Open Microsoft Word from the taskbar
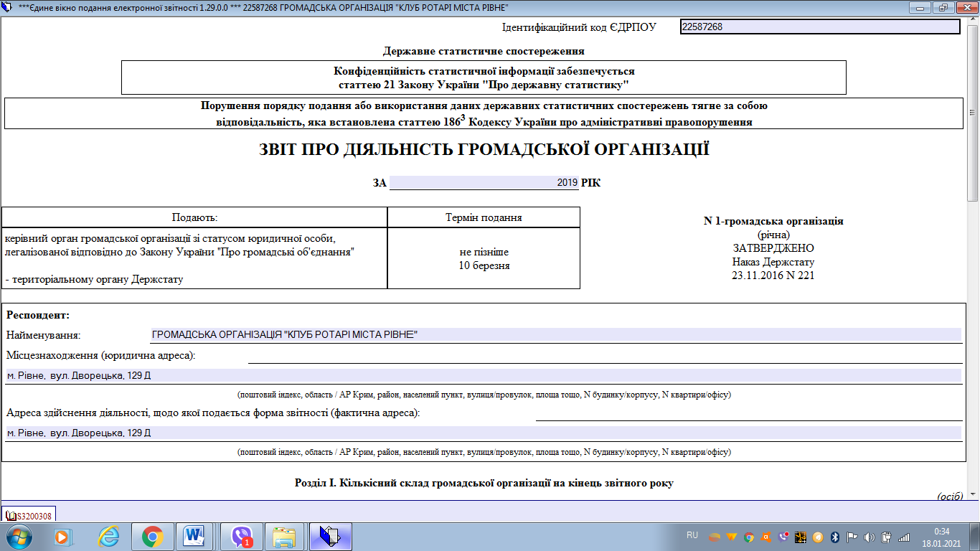The image size is (980, 551). pos(194,536)
